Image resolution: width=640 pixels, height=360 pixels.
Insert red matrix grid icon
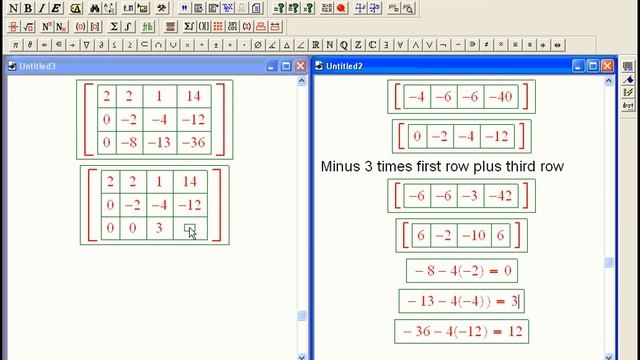[218, 27]
